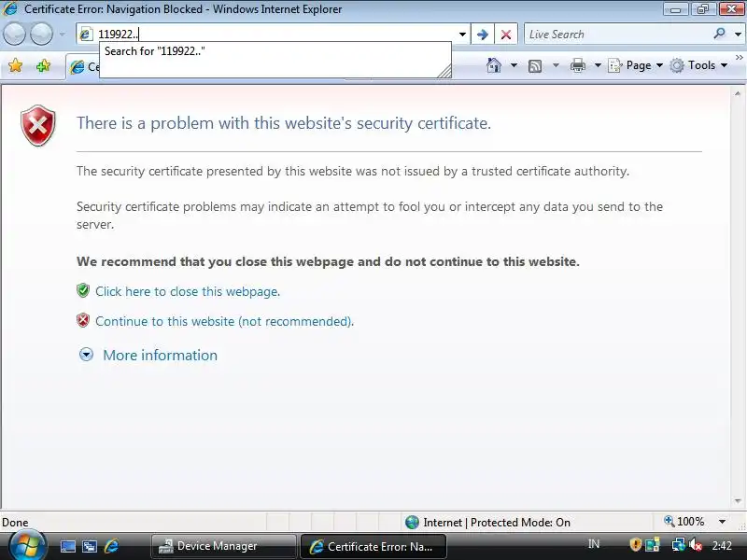Click the Print toolbar icon
This screenshot has height=560, width=747.
[577, 65]
